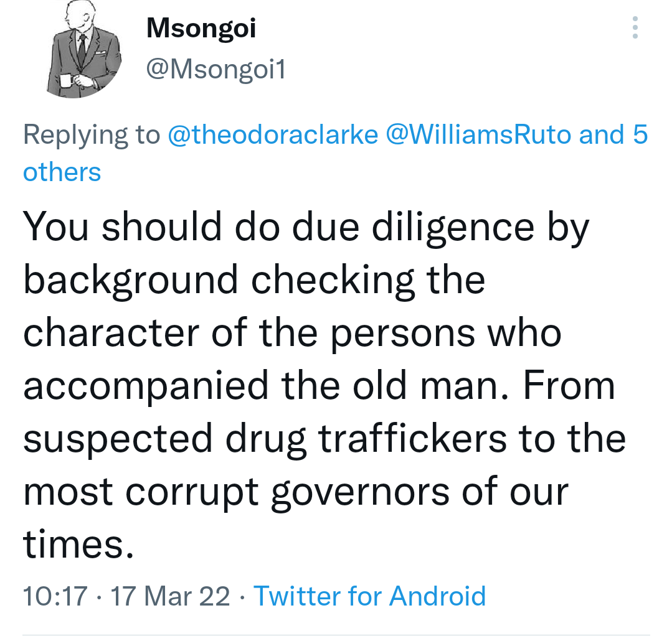Open the @theodoraclarke profile mention
This screenshot has height=641, width=672.
coord(273,135)
